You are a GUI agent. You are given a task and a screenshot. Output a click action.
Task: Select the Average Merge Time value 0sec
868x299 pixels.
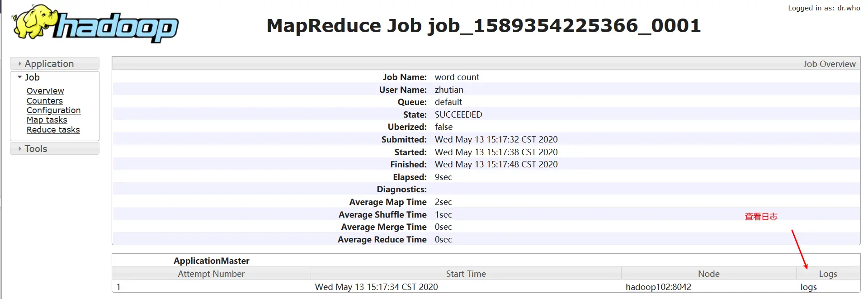pos(443,227)
